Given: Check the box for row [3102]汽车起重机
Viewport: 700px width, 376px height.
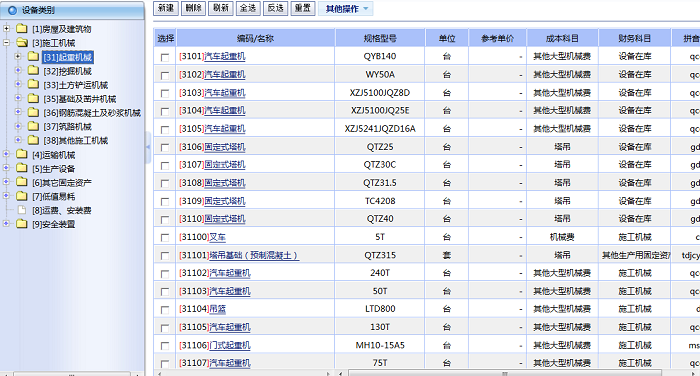Looking at the screenshot, I should click(x=165, y=75).
